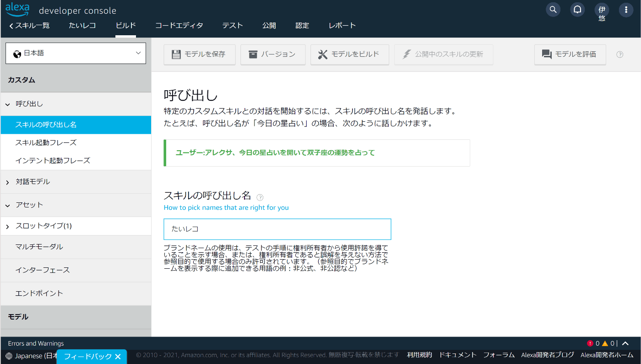Switch to the コードエディタ tab

pyautogui.click(x=179, y=26)
